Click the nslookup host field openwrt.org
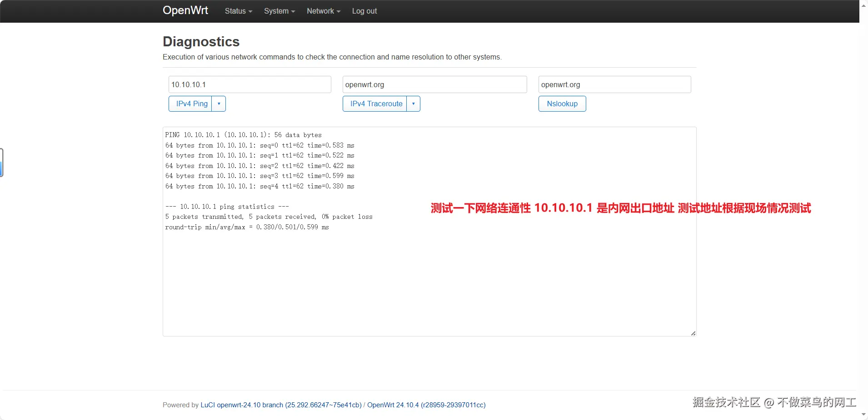Screen dimensions: 868x420 pos(614,84)
